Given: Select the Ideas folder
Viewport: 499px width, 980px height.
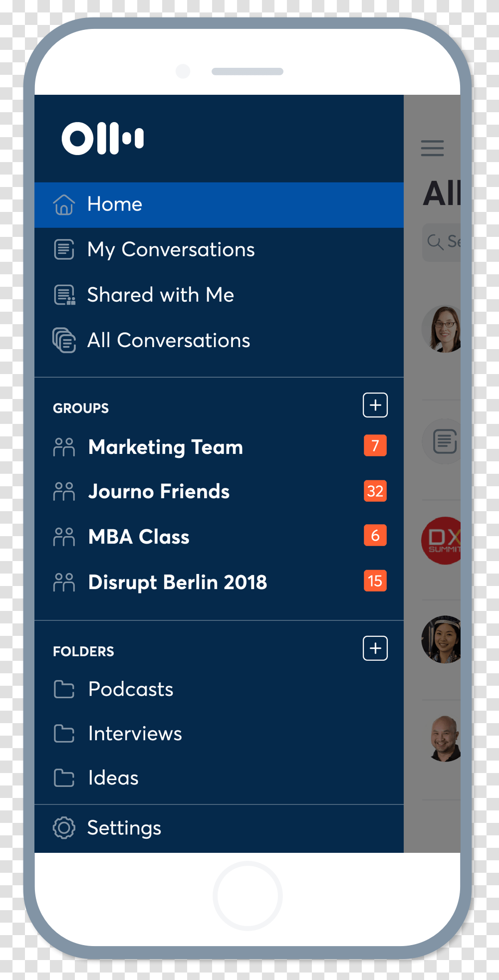Looking at the screenshot, I should tap(113, 778).
